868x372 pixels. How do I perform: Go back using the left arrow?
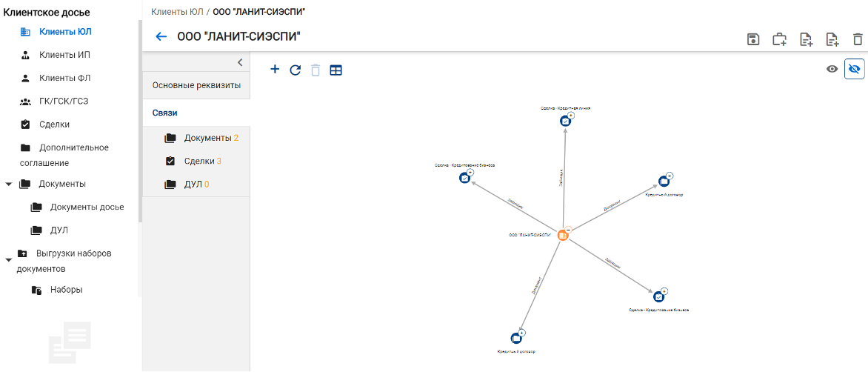coord(161,36)
